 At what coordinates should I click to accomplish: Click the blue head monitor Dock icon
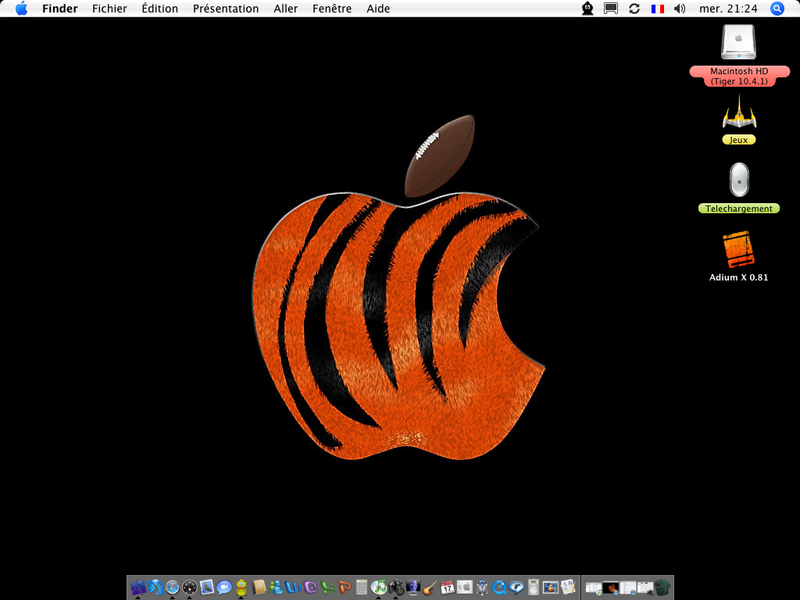[x=413, y=588]
